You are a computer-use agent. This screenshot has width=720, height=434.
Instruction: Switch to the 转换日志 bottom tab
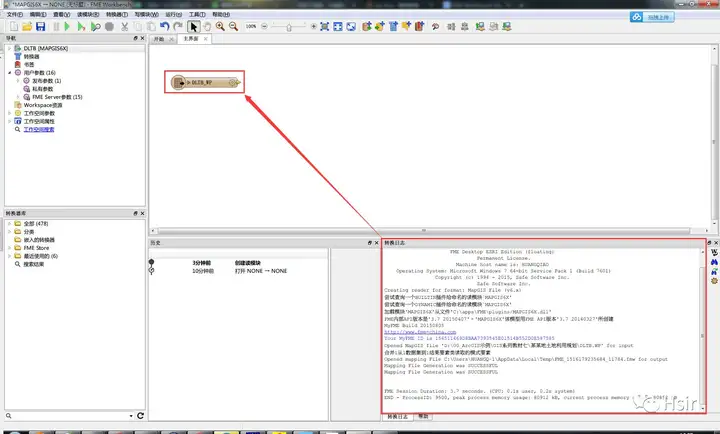click(x=398, y=417)
